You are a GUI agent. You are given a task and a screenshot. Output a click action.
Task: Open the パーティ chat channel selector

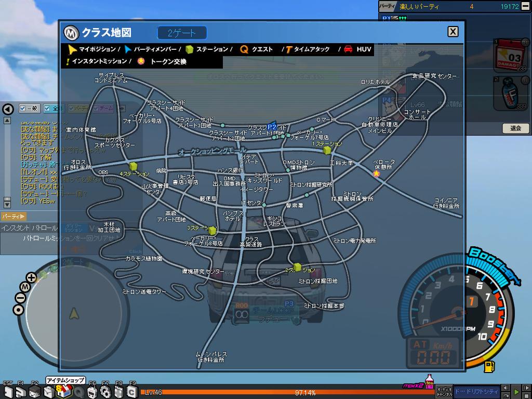tap(14, 216)
